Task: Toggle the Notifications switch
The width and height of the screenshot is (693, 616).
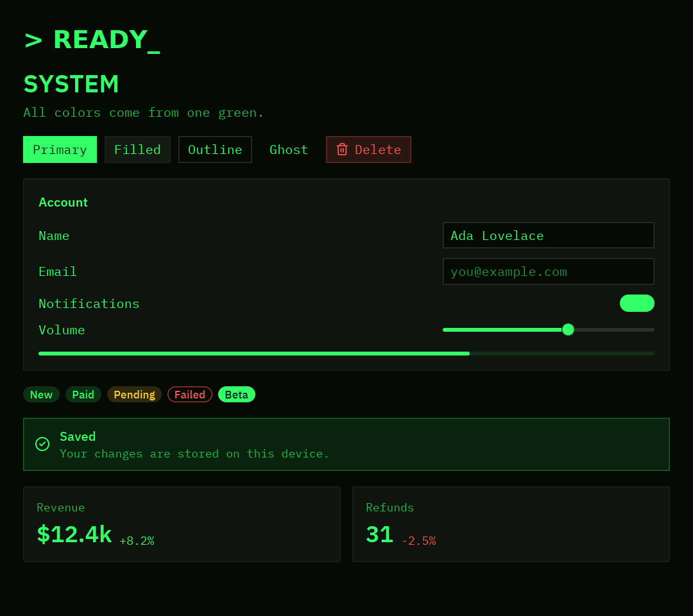Action: click(x=637, y=303)
